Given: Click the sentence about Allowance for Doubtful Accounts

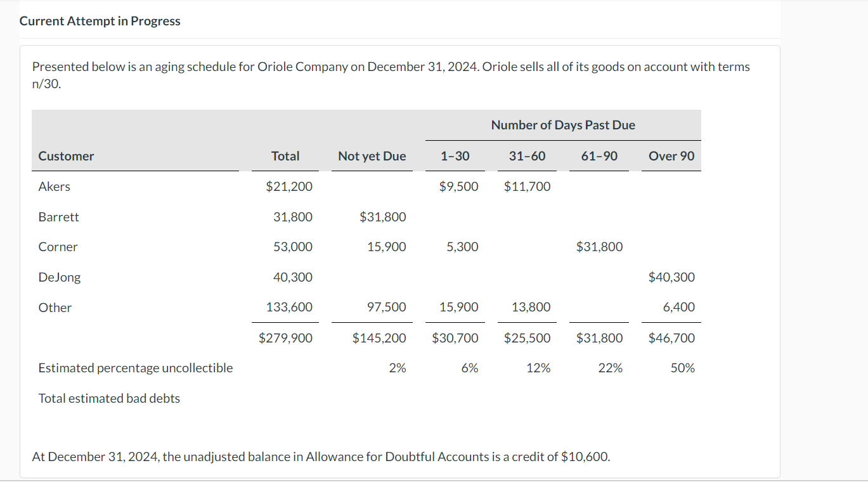Looking at the screenshot, I should coord(321,457).
